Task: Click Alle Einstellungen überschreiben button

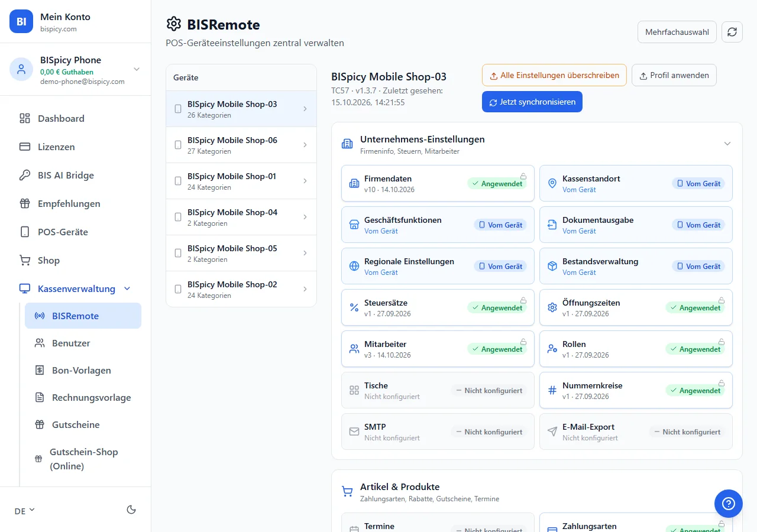Action: [x=554, y=75]
